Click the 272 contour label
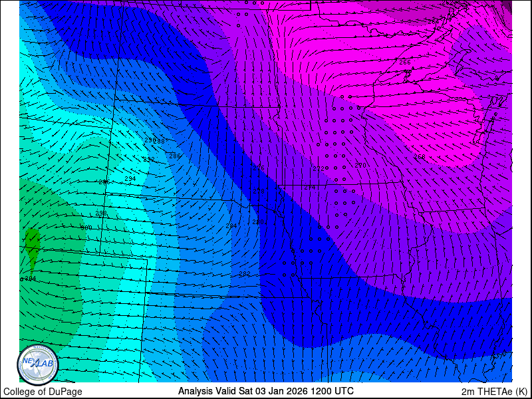 (319, 168)
